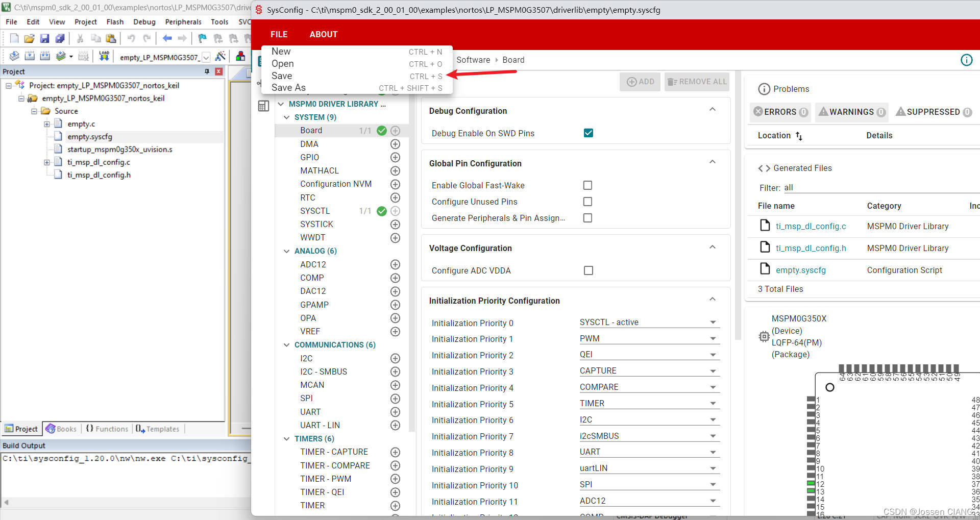This screenshot has height=520, width=980.
Task: Select empty.syscfg in Keil project tree
Action: [x=89, y=137]
